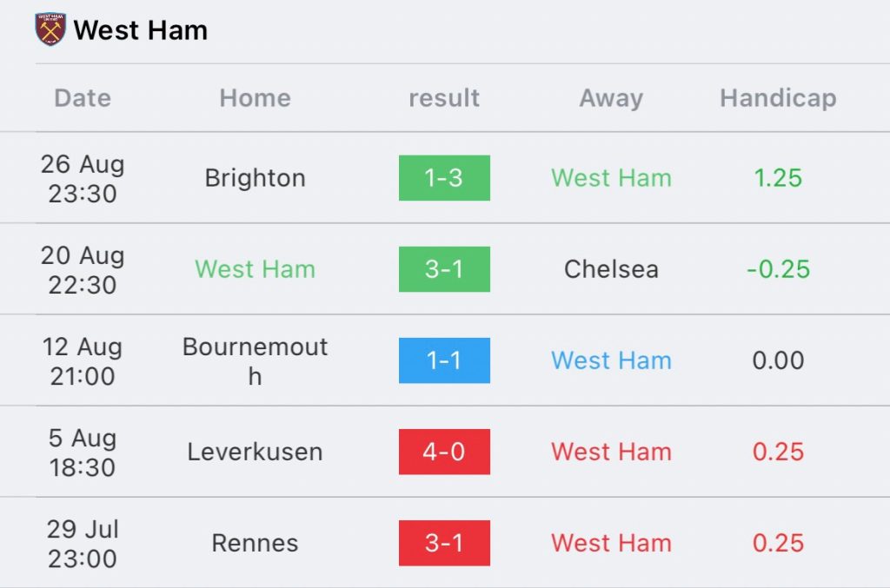Image resolution: width=890 pixels, height=588 pixels.
Task: Click the West Ham club crest icon
Action: pyautogui.click(x=50, y=30)
